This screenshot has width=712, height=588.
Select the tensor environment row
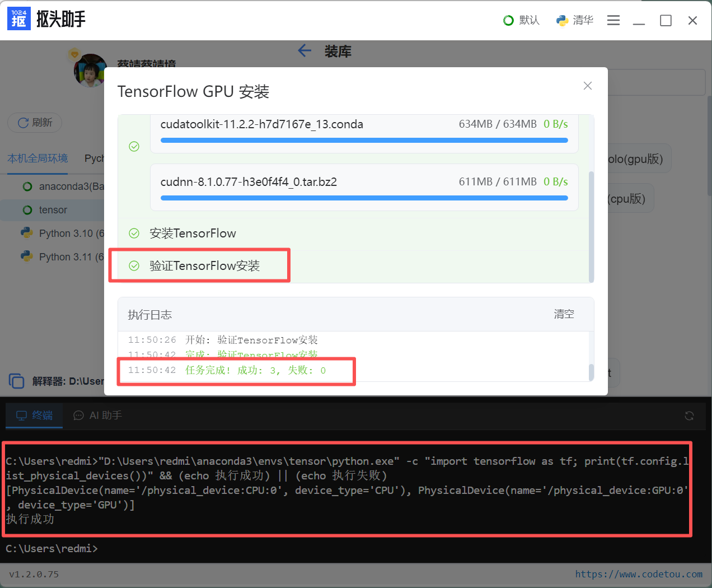click(x=53, y=210)
